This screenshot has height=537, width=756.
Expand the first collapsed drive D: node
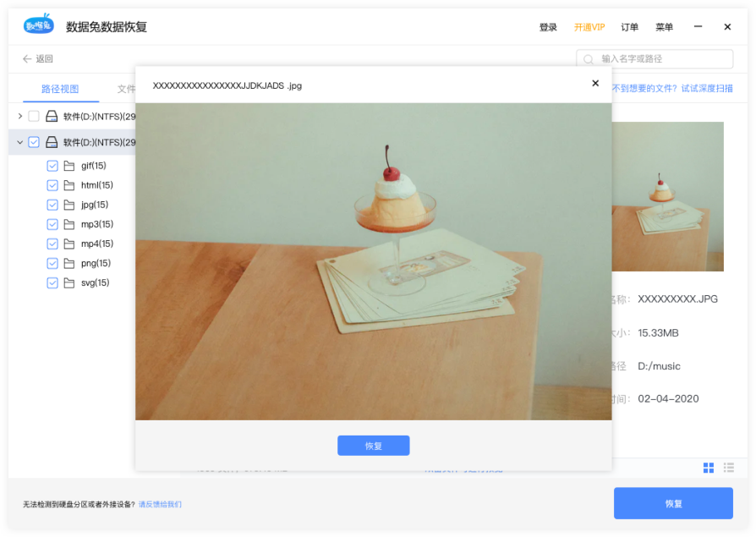coord(20,116)
